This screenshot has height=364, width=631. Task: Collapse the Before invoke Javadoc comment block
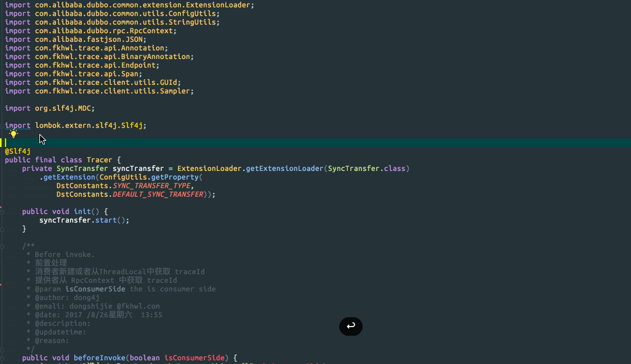click(x=2, y=246)
